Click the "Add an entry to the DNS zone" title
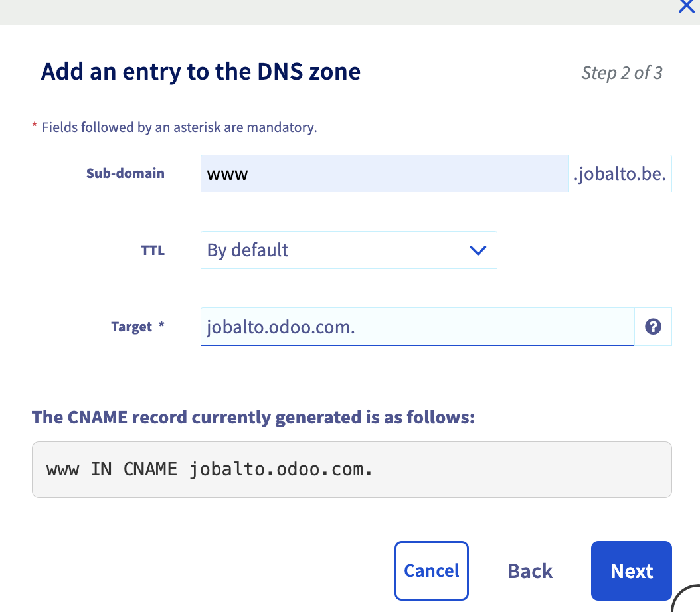This screenshot has width=700, height=612. [201, 71]
